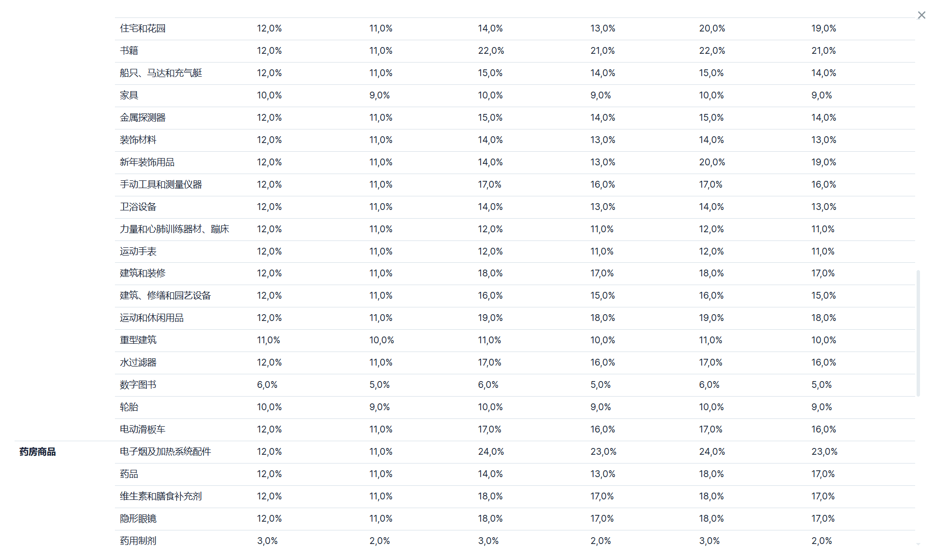Select the 电动滑板车 row label
Image resolution: width=936 pixels, height=560 pixels.
pyautogui.click(x=143, y=430)
